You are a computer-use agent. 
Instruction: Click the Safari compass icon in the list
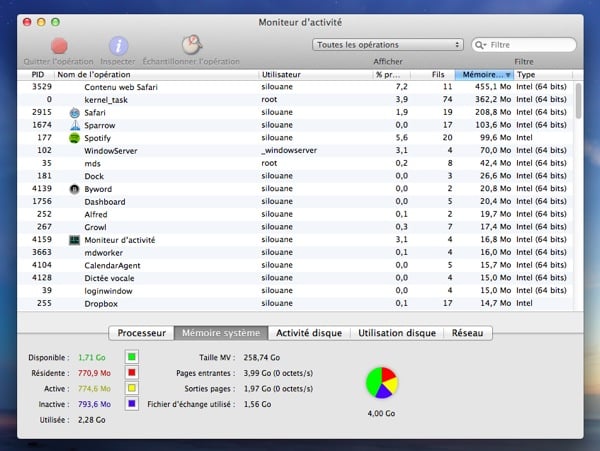tap(75, 112)
